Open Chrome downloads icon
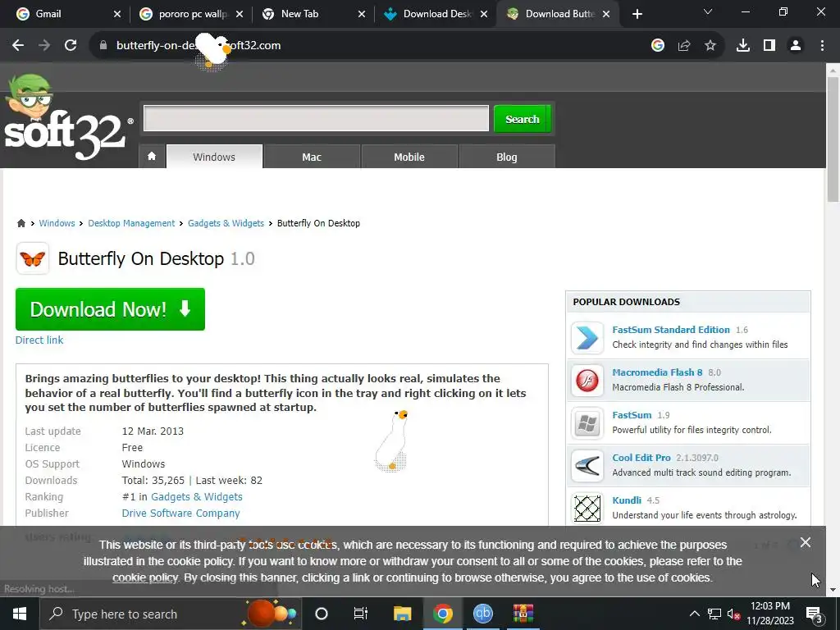Screen dimensions: 840x630 [x=743, y=46]
